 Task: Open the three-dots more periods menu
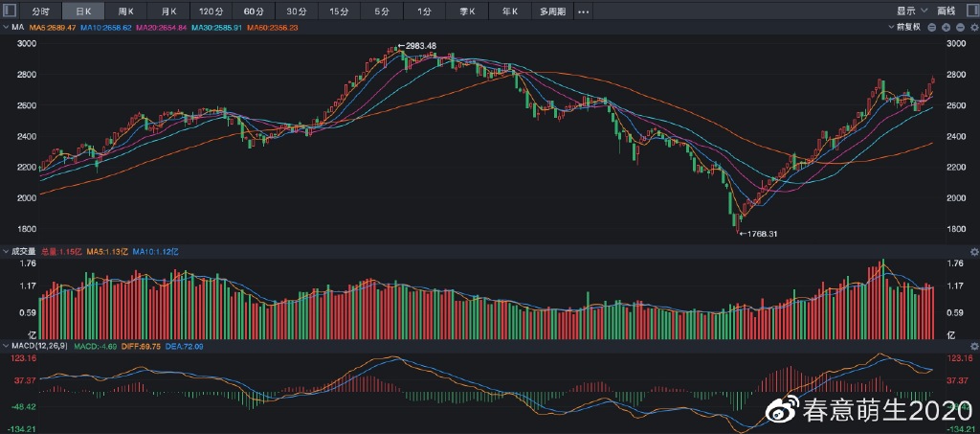(584, 11)
